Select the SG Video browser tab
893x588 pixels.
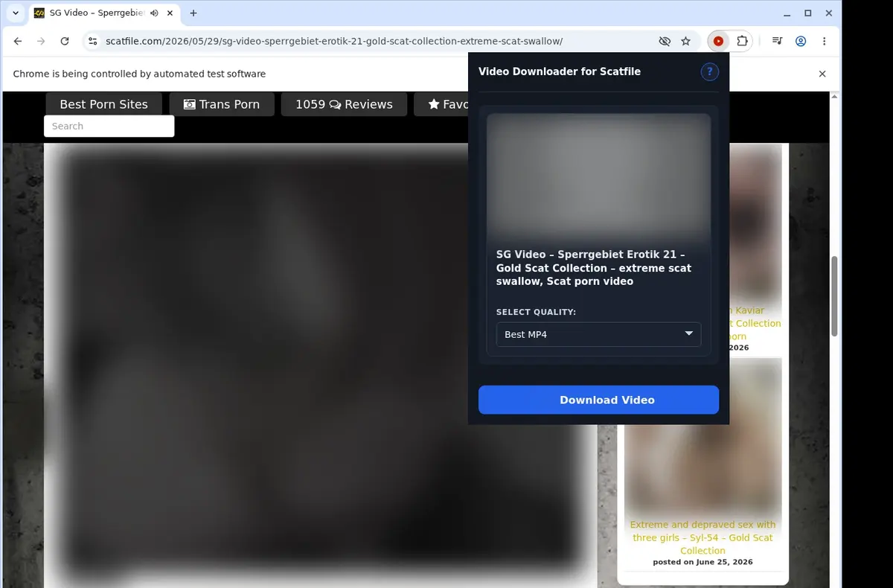click(x=103, y=13)
